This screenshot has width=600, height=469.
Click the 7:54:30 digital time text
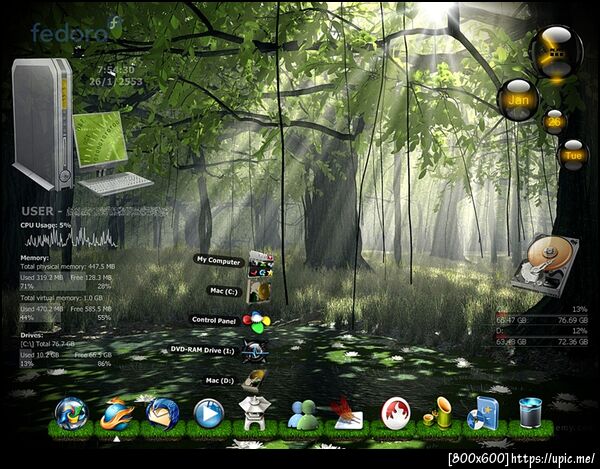(116, 70)
